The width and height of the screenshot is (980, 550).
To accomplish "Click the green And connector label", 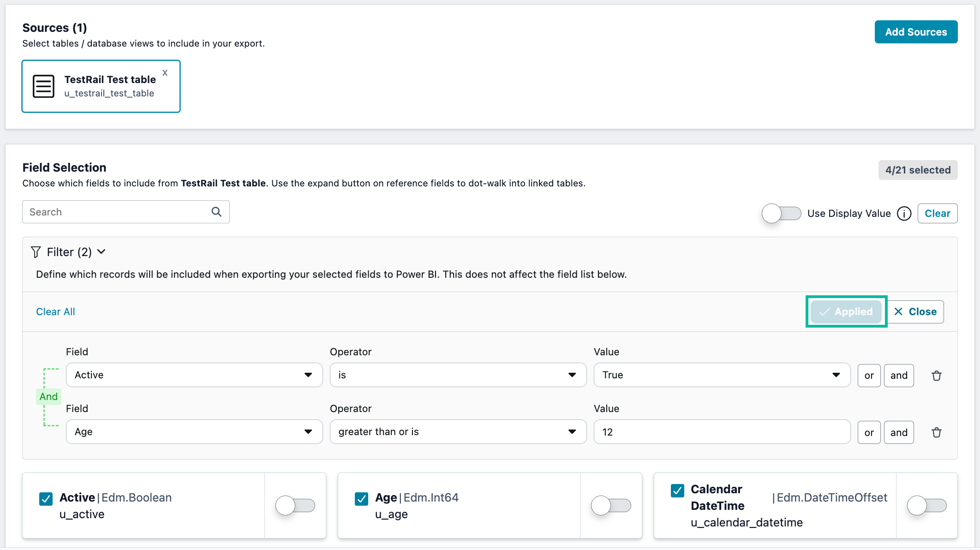I will (x=48, y=396).
